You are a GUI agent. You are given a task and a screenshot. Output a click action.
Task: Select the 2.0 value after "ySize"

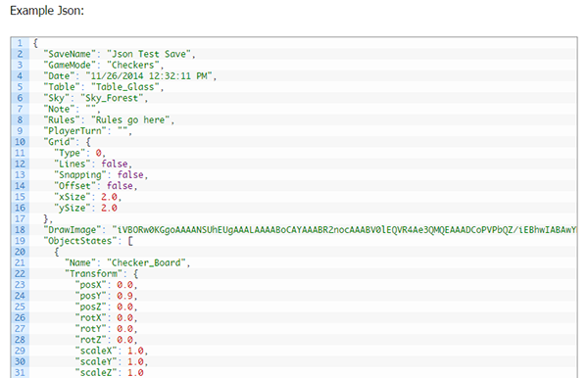point(109,208)
